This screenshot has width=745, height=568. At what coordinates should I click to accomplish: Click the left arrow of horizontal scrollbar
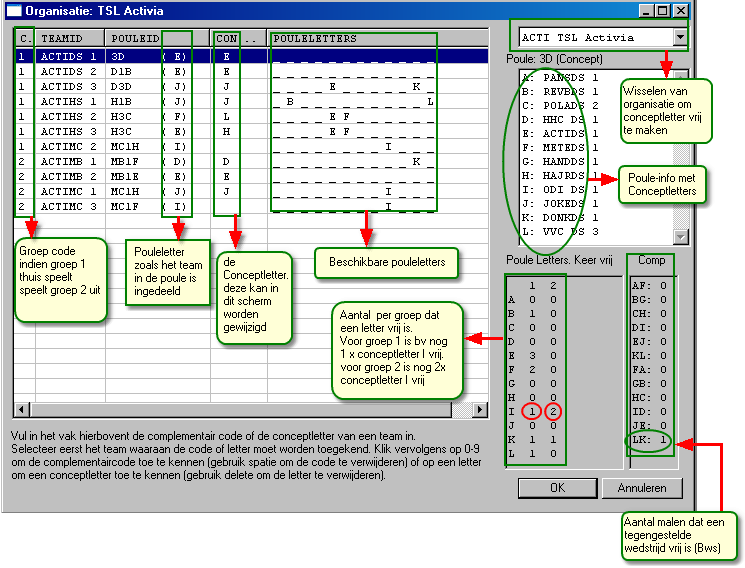point(21,409)
